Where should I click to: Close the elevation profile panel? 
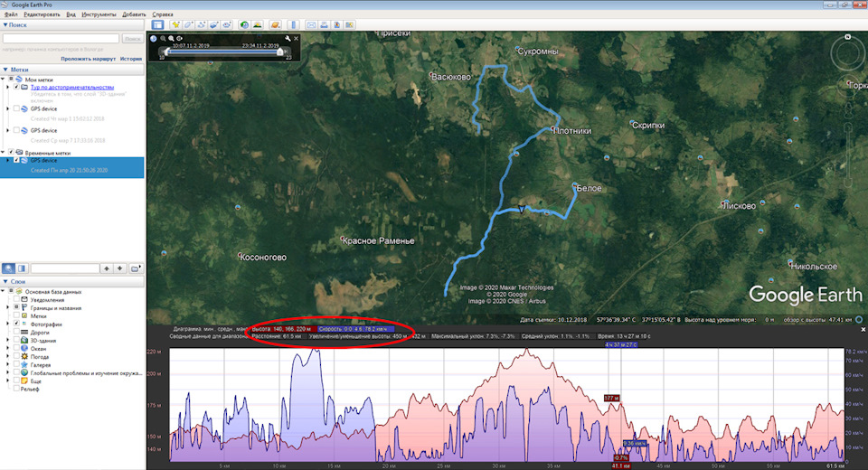pyautogui.click(x=863, y=329)
